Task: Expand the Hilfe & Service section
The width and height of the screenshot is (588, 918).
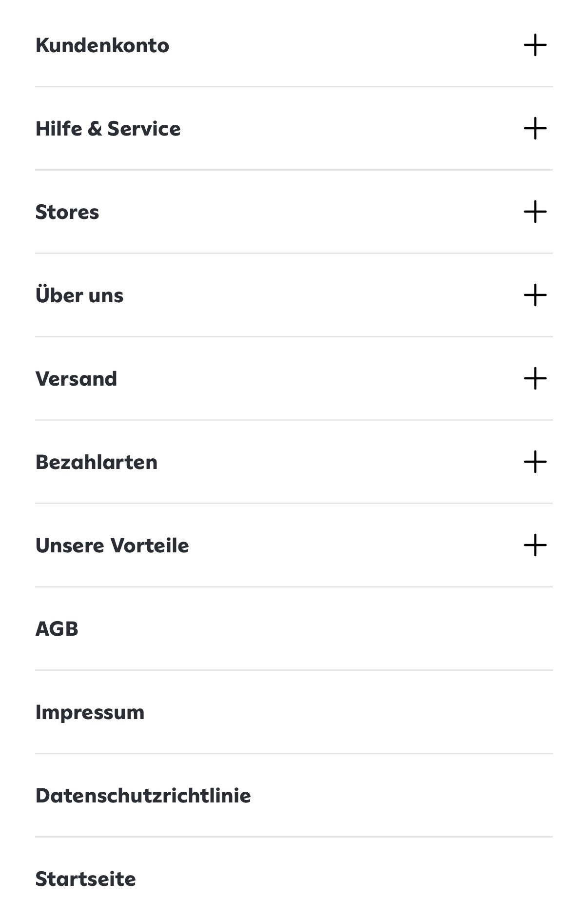Action: [108, 129]
